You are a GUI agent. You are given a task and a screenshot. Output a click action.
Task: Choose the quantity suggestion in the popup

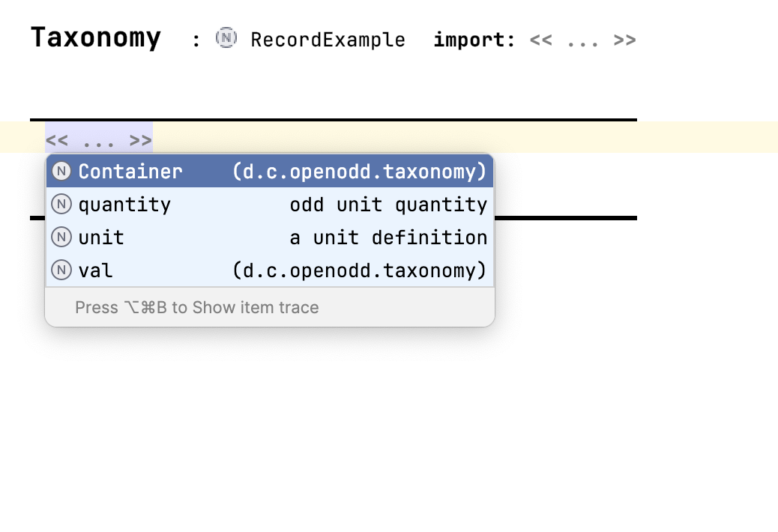124,204
